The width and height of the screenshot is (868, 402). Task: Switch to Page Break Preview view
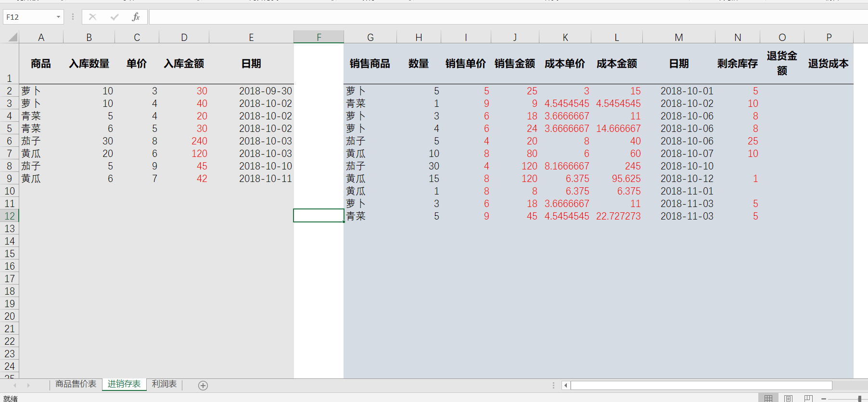pyautogui.click(x=808, y=398)
